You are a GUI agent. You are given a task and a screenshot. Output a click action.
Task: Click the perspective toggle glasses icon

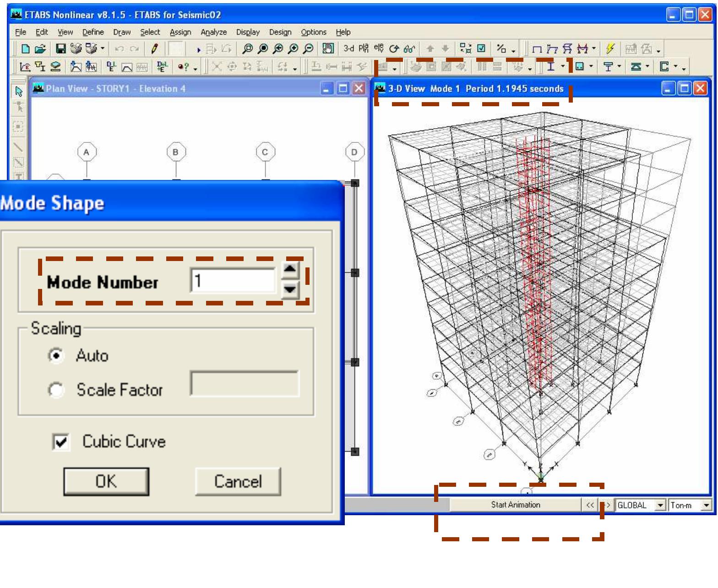click(x=409, y=49)
